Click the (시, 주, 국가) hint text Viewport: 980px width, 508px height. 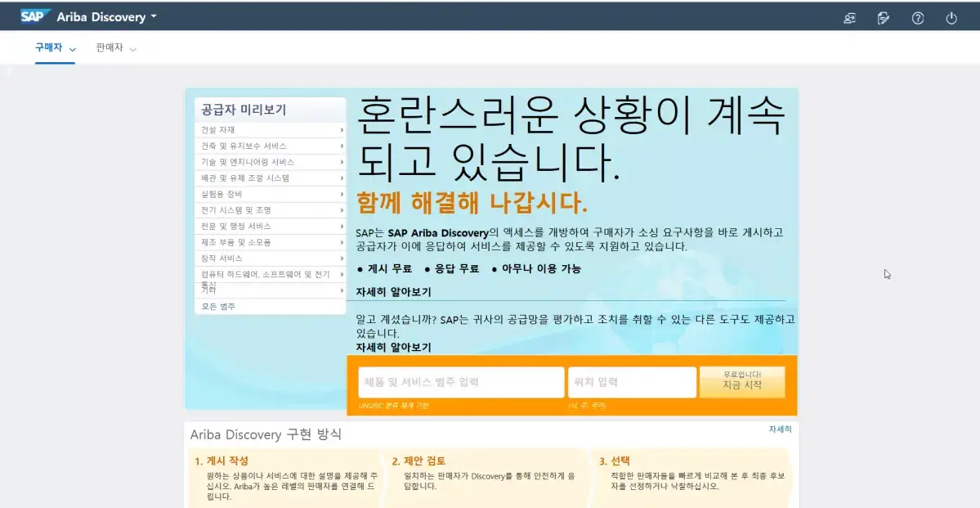tap(587, 406)
